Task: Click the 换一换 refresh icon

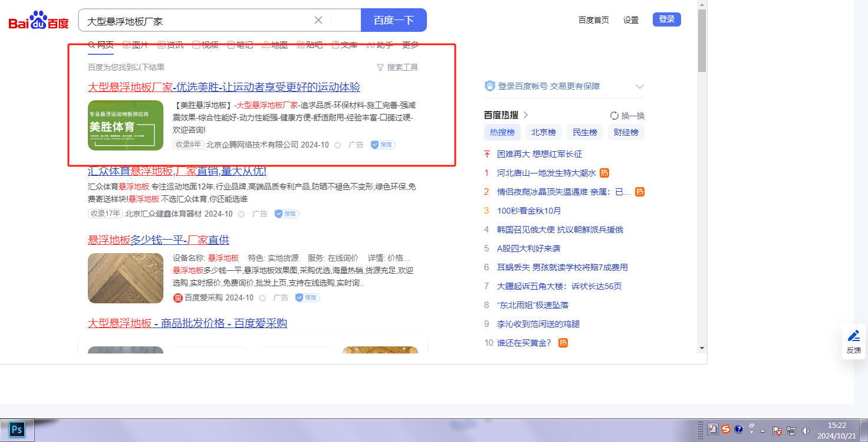Action: [x=614, y=116]
